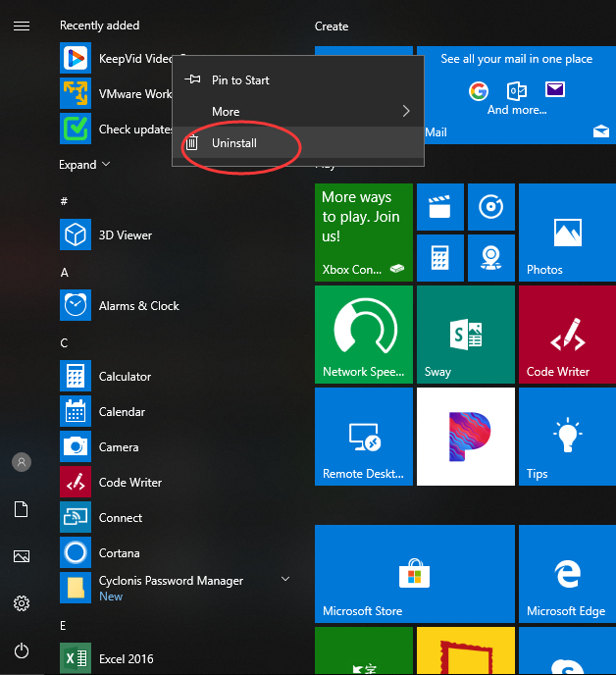Open the Photos tile
The width and height of the screenshot is (616, 675).
[567, 233]
